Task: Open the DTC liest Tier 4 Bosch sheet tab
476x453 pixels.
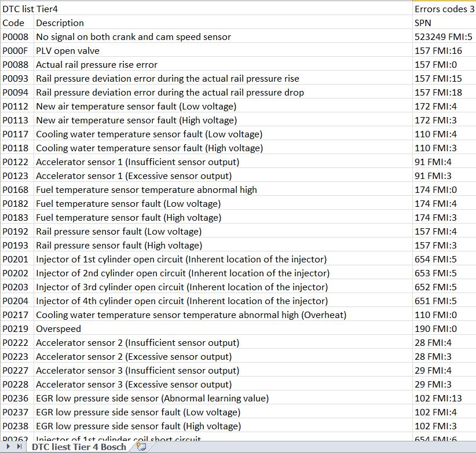Action: click(79, 447)
